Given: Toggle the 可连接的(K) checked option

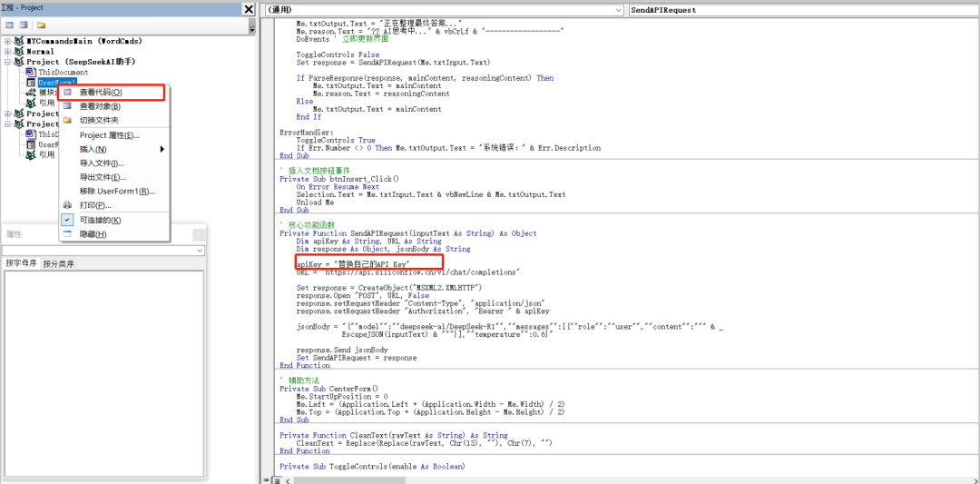Looking at the screenshot, I should pyautogui.click(x=113, y=220).
